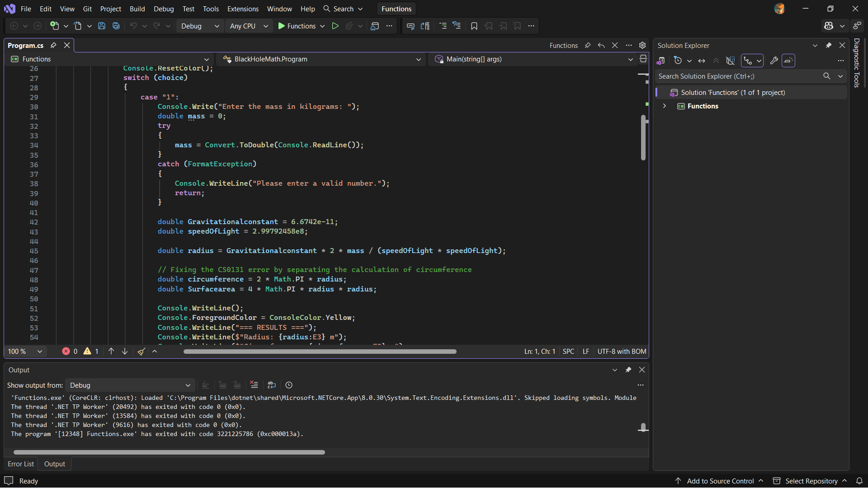Click the Live Share icon
The image size is (868, 488).
[x=857, y=26]
